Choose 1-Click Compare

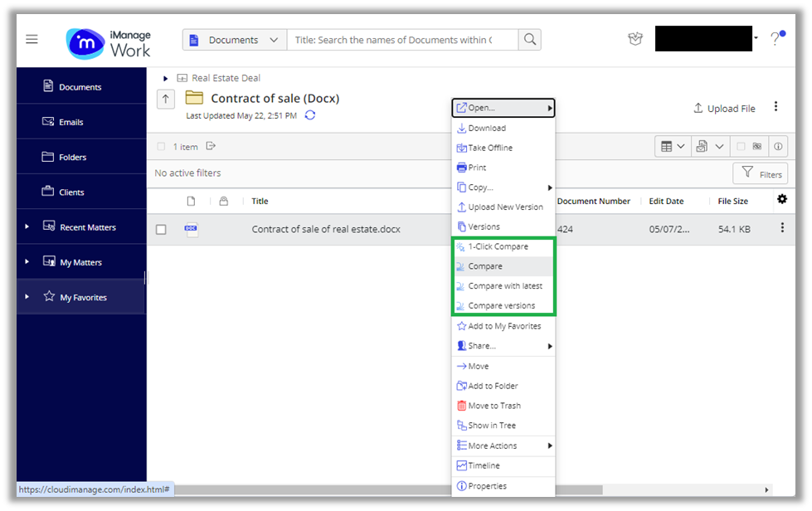coord(503,247)
